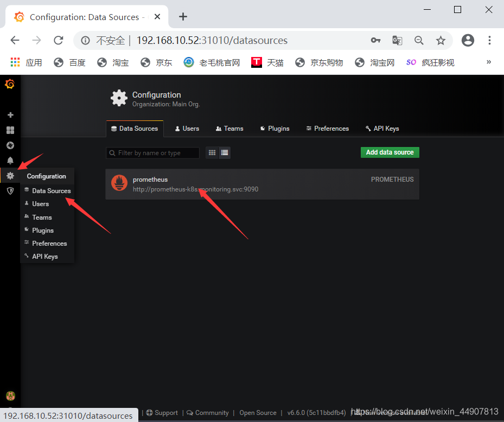504x422 pixels.
Task: Open the user avatar at sidebar bottom
Action: [11, 395]
